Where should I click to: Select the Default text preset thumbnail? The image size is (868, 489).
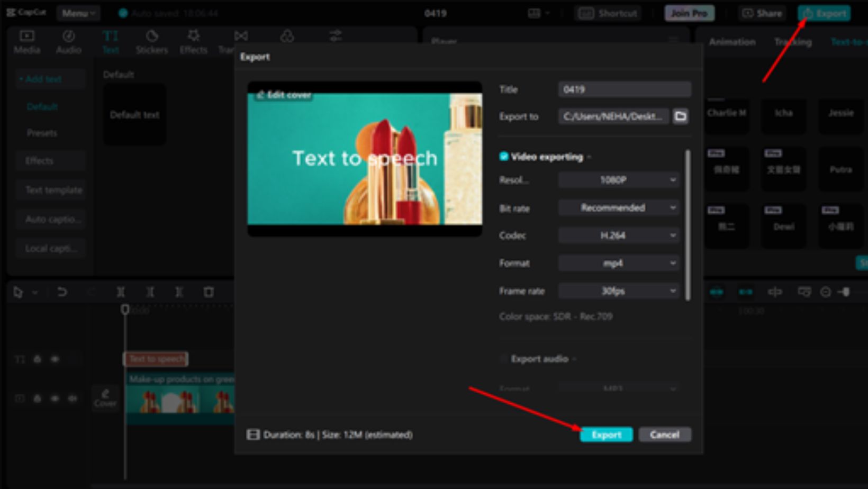click(x=134, y=114)
